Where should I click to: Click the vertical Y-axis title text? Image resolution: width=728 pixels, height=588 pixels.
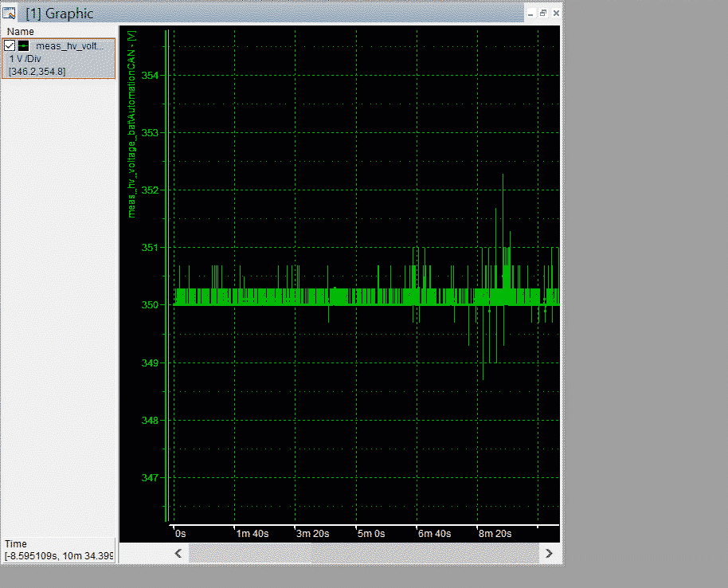(132, 124)
